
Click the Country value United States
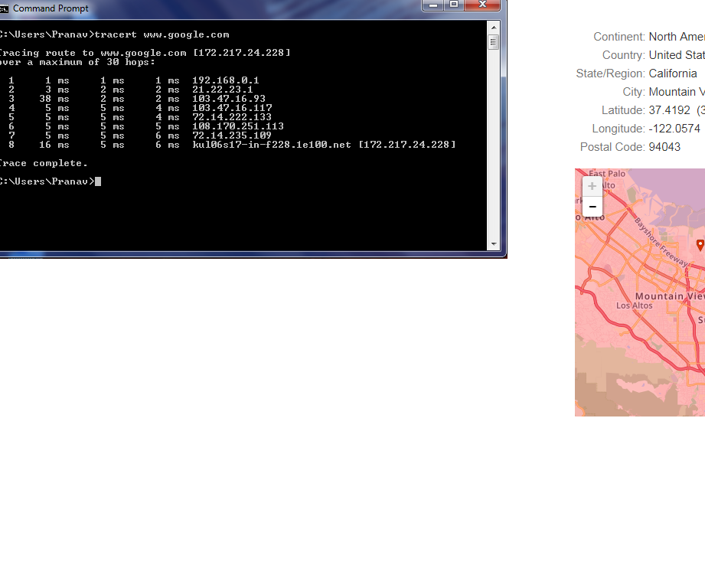coord(676,54)
